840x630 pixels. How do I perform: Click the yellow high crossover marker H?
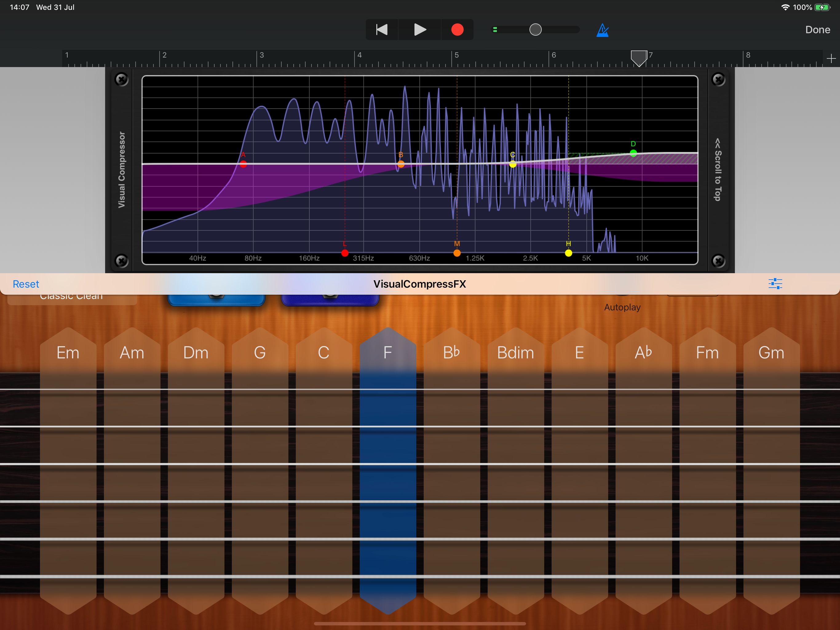coord(569,253)
